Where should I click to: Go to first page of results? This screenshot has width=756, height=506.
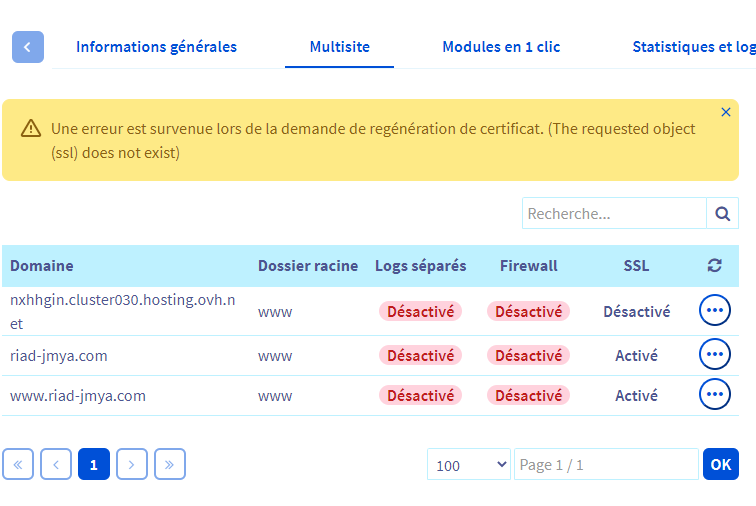(x=18, y=464)
